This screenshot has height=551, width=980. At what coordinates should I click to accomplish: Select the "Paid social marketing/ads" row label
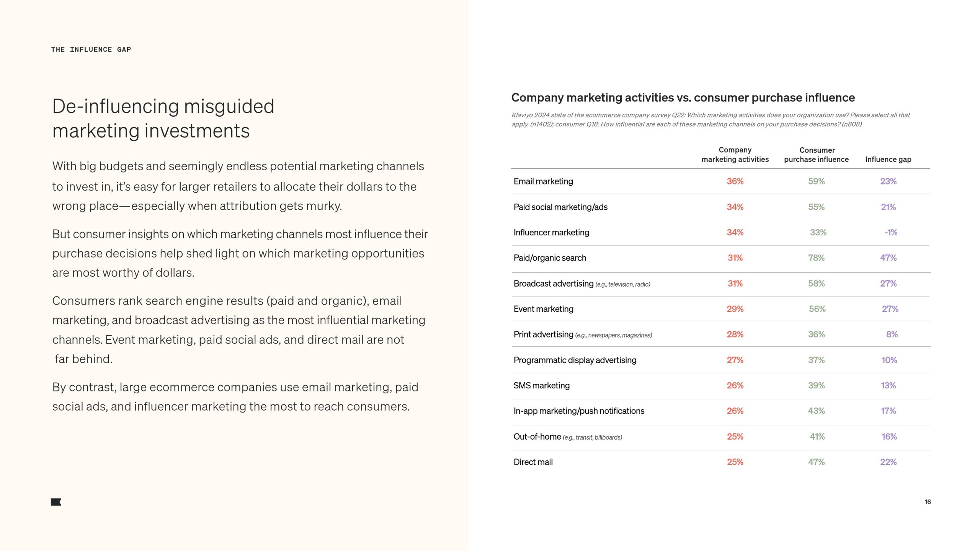click(x=560, y=207)
